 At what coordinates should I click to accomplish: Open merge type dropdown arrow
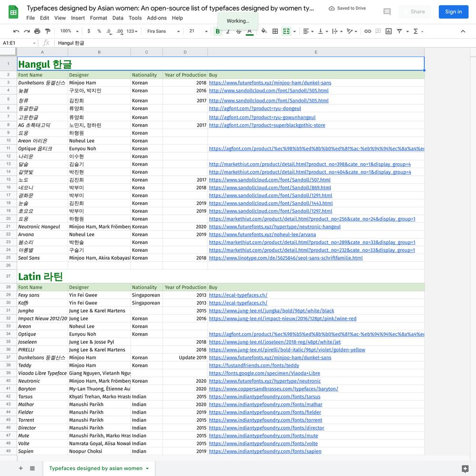295,31
